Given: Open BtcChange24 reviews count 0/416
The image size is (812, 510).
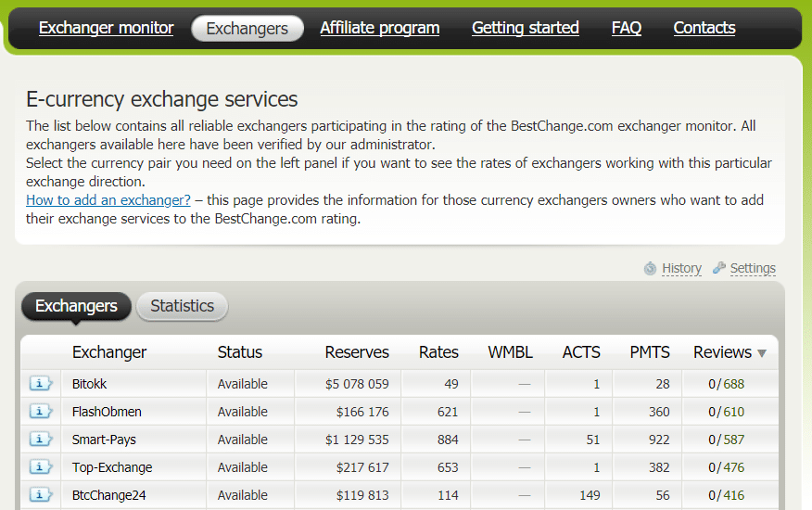Looking at the screenshot, I should [x=726, y=495].
